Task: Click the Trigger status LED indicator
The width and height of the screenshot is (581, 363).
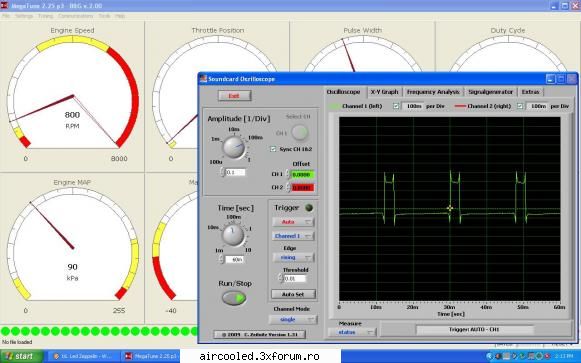Action: pos(309,208)
